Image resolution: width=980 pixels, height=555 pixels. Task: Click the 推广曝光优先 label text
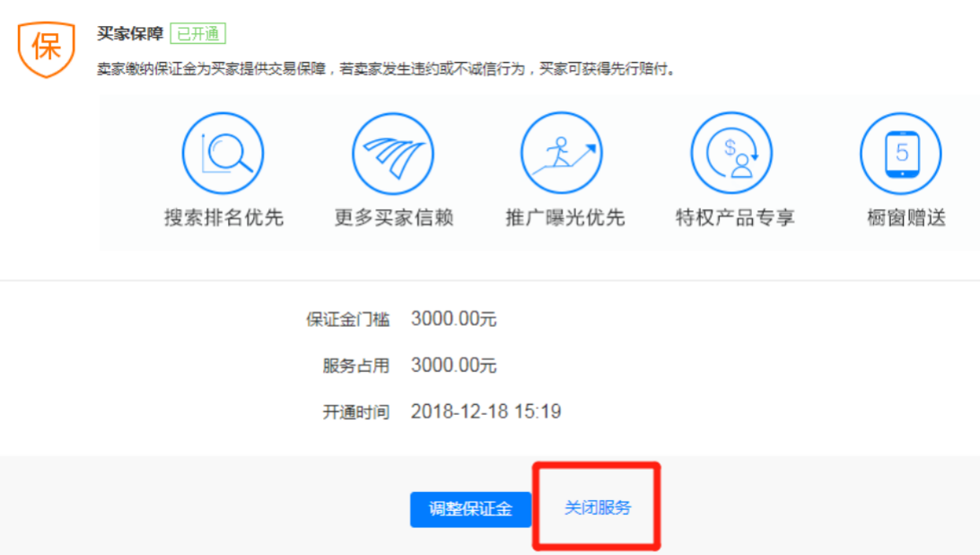coord(565,217)
